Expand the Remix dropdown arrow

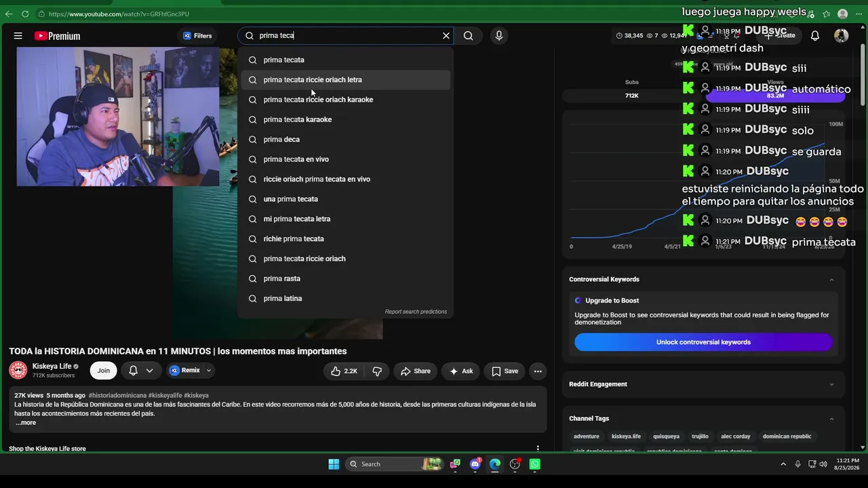point(209,371)
